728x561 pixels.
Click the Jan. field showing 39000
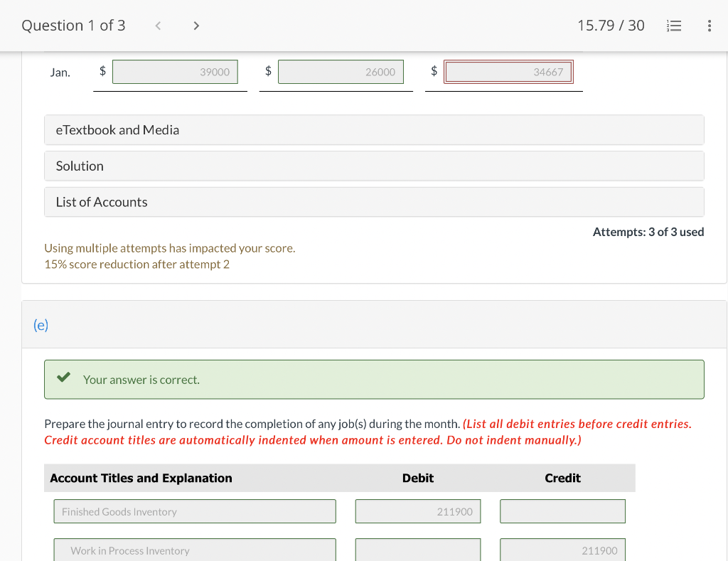coord(175,72)
